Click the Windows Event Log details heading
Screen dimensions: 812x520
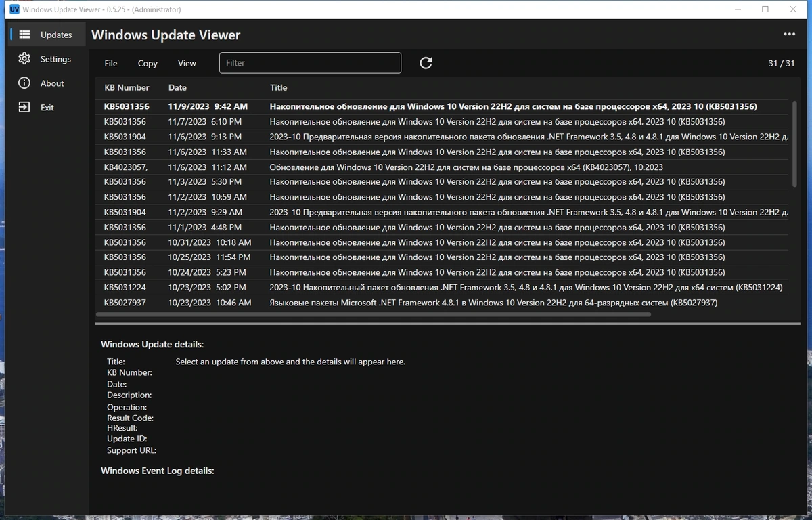coord(158,470)
